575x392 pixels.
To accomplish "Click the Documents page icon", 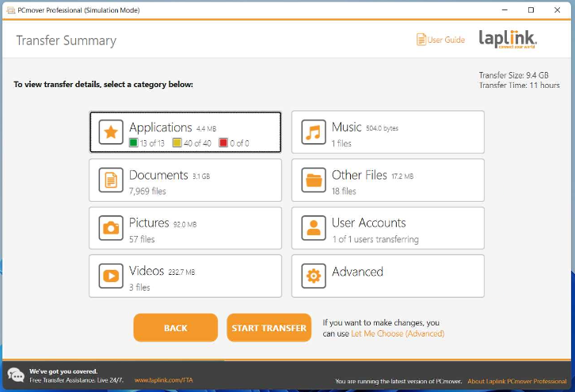I will pos(111,180).
